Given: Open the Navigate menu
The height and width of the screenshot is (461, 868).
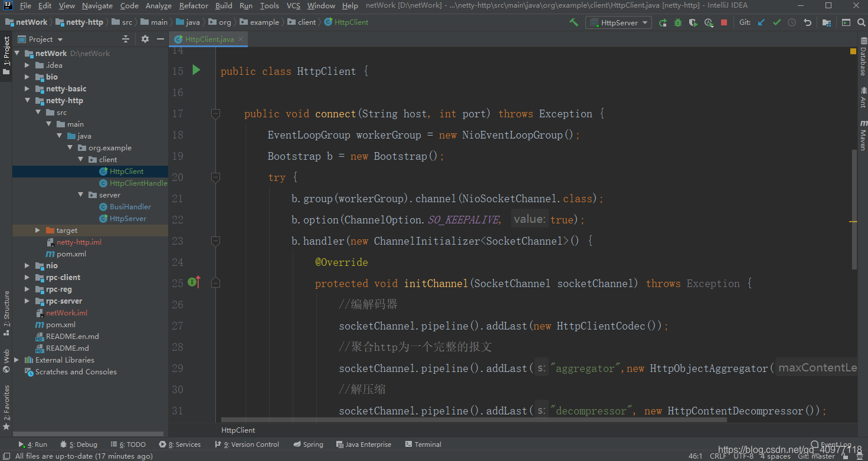Looking at the screenshot, I should click(x=97, y=6).
